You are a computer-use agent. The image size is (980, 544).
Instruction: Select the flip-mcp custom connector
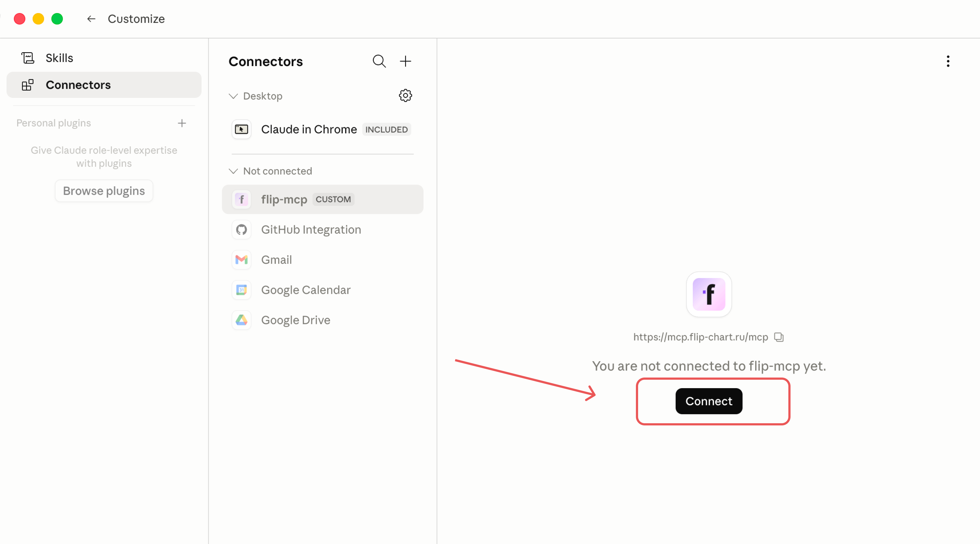click(323, 199)
